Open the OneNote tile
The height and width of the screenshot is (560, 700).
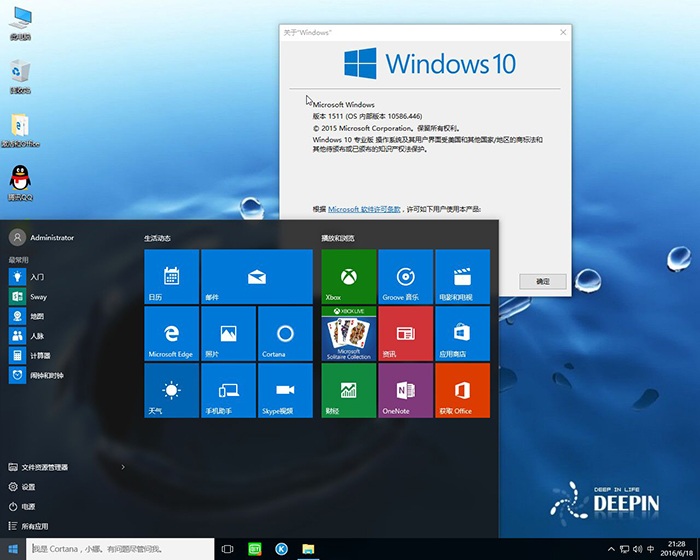(x=405, y=390)
